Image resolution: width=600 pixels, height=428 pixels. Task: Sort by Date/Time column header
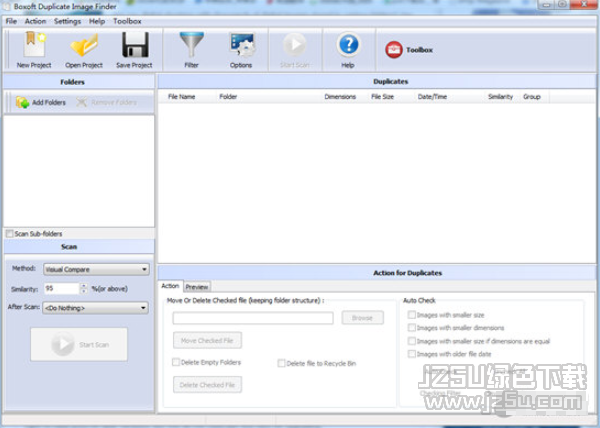(x=432, y=96)
